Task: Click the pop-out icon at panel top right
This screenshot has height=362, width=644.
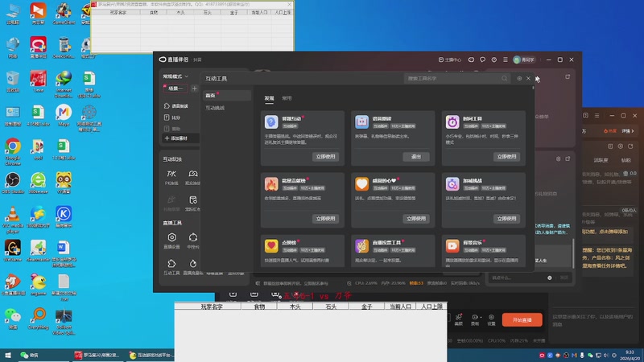Action: click(568, 77)
